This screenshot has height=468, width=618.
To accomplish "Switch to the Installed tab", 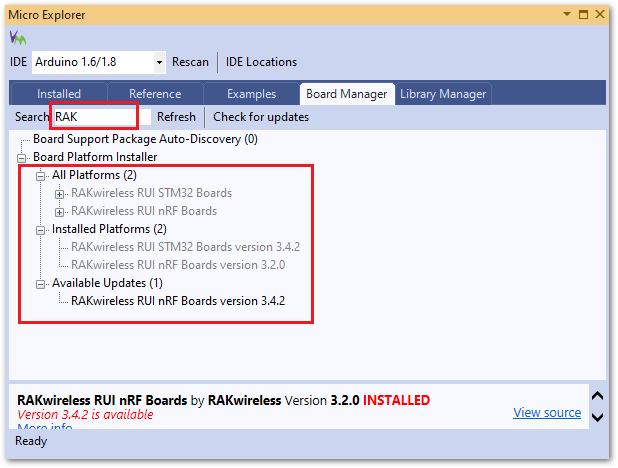I will [59, 94].
